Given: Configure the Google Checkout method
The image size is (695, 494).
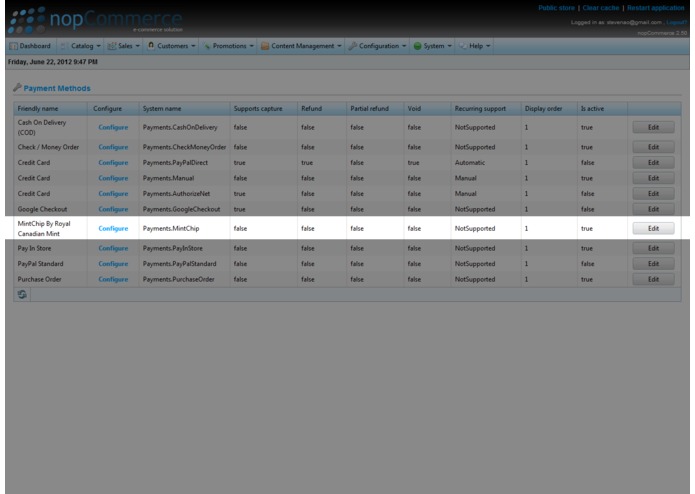Looking at the screenshot, I should point(113,209).
